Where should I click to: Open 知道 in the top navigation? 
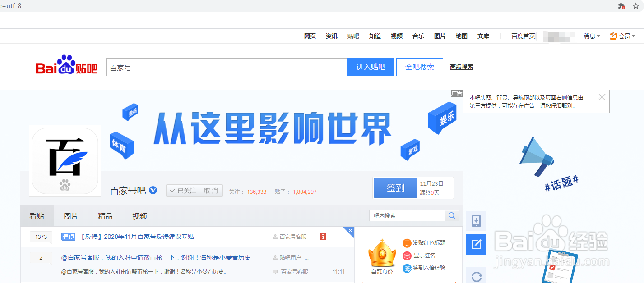(x=375, y=36)
